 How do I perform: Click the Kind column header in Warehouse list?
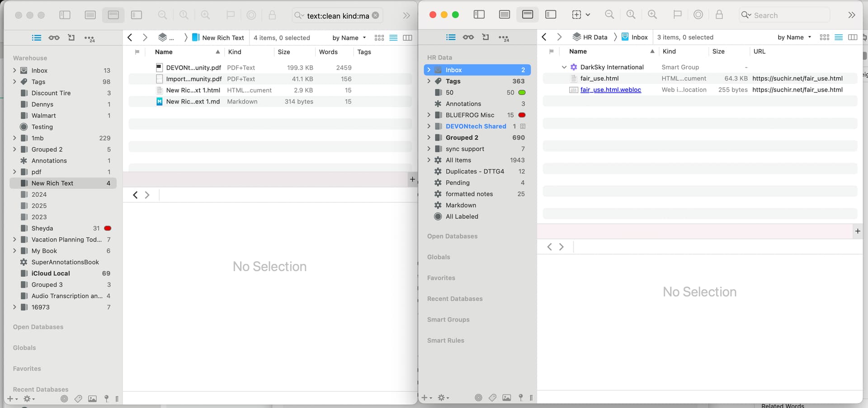(x=235, y=52)
